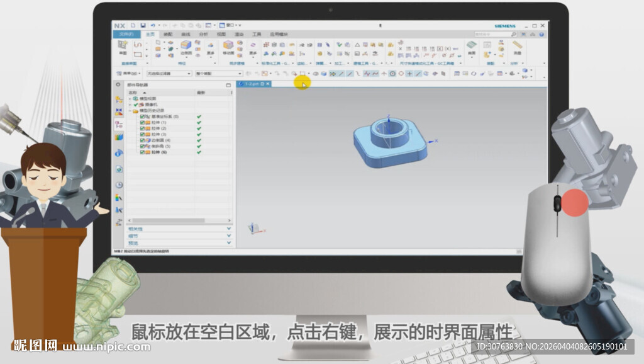Click the 移动面 (Move Face) icon
This screenshot has height=364, width=644.
pyautogui.click(x=228, y=46)
